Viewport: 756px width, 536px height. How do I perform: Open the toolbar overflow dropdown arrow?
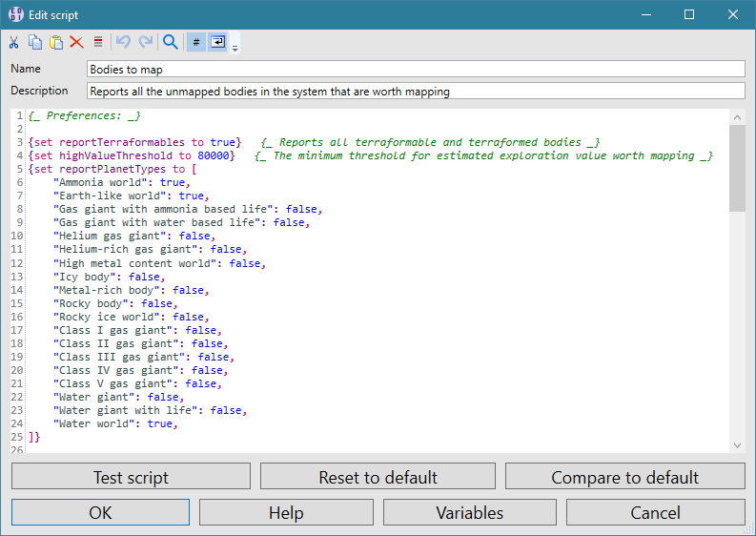click(235, 49)
